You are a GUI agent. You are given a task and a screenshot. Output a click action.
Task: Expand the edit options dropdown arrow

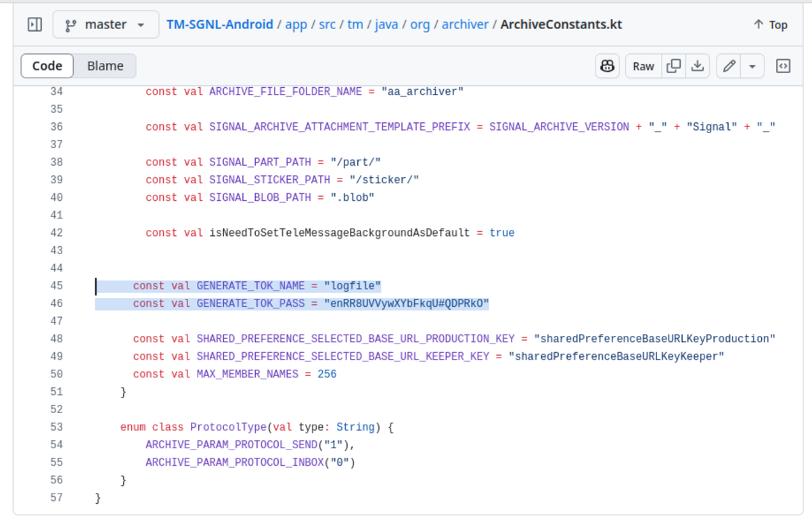coord(752,66)
